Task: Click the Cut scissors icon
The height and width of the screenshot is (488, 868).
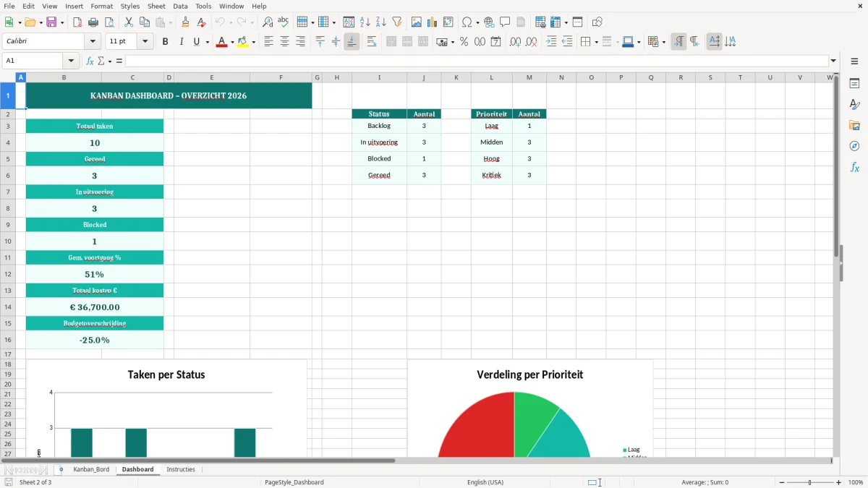Action: pyautogui.click(x=129, y=22)
